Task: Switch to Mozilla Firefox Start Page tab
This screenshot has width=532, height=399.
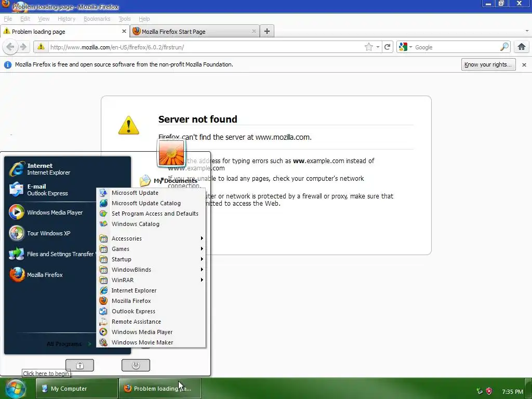Action: pos(195,31)
